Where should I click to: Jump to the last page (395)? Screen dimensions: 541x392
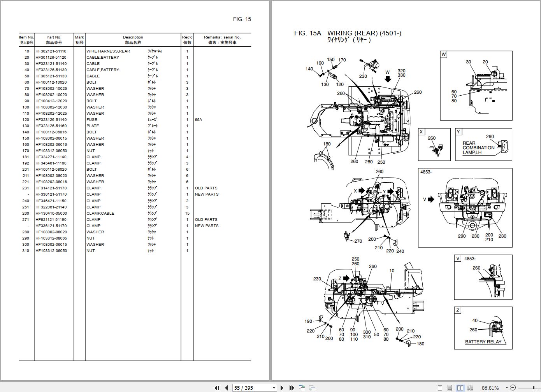tap(291, 388)
